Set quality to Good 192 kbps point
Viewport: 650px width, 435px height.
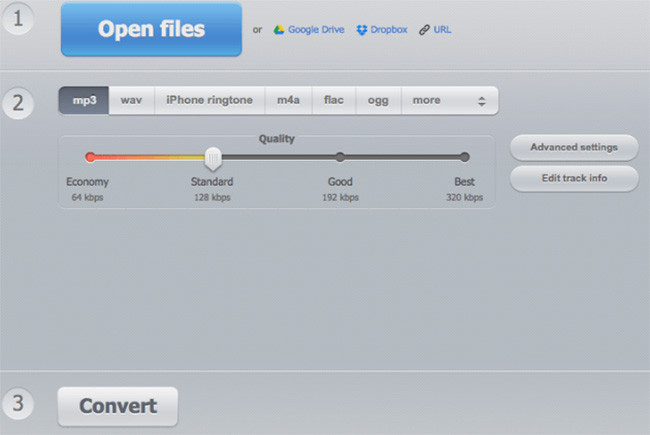340,157
